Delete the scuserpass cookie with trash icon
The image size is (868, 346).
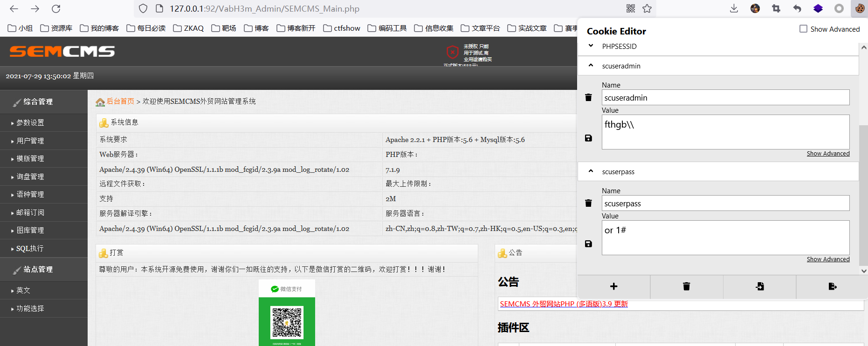pos(588,203)
